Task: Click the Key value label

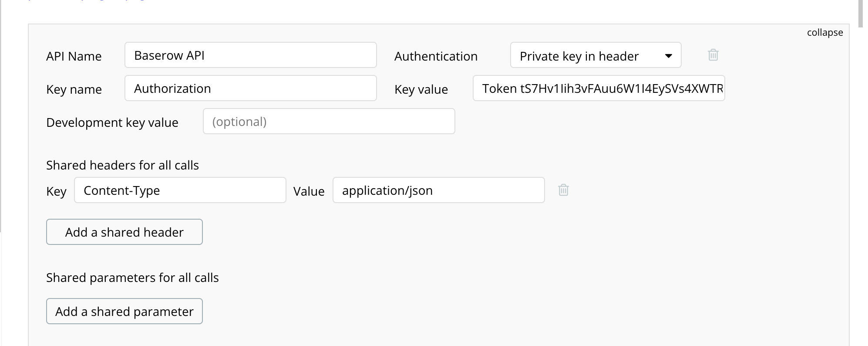Action: click(421, 89)
